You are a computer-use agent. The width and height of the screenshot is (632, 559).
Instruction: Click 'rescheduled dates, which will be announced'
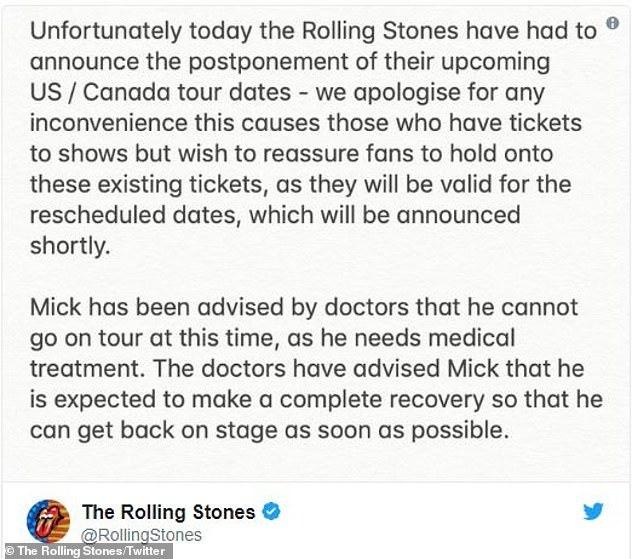tap(275, 215)
